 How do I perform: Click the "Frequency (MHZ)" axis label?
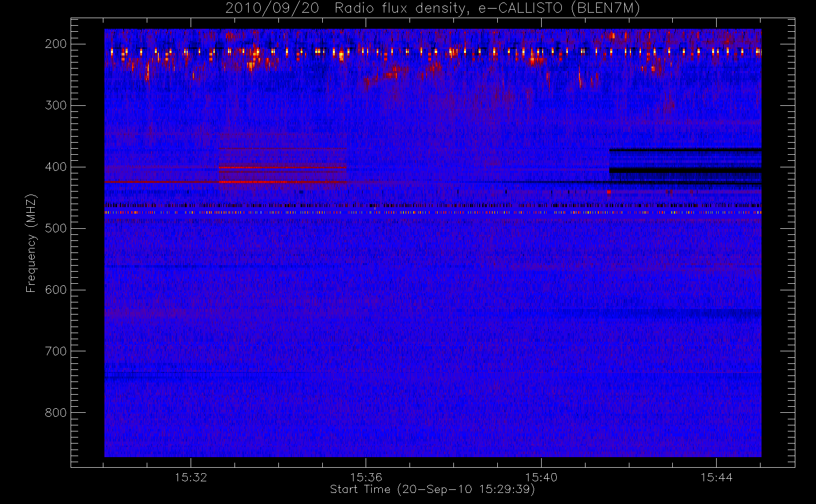click(x=32, y=243)
